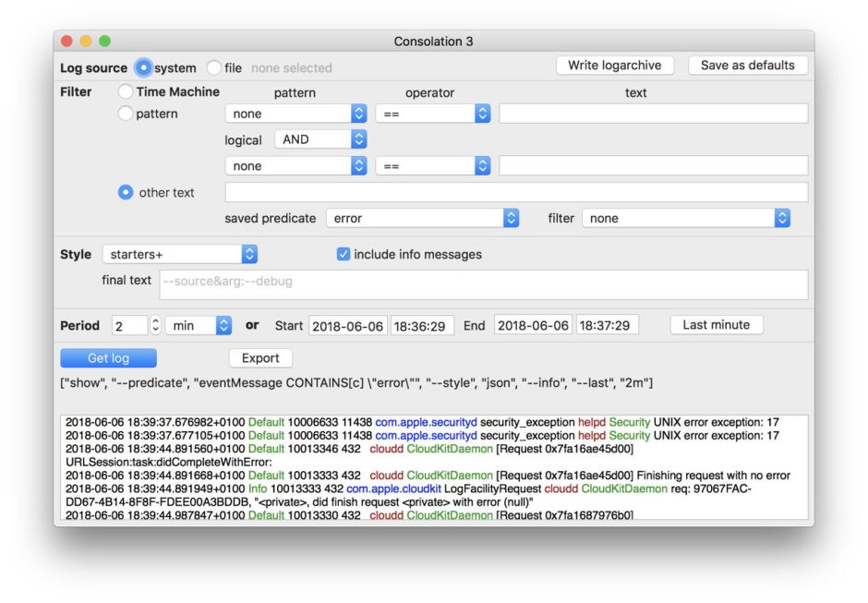Viewport: 868px width, 603px height.
Task: Click the Export button
Action: (x=260, y=358)
